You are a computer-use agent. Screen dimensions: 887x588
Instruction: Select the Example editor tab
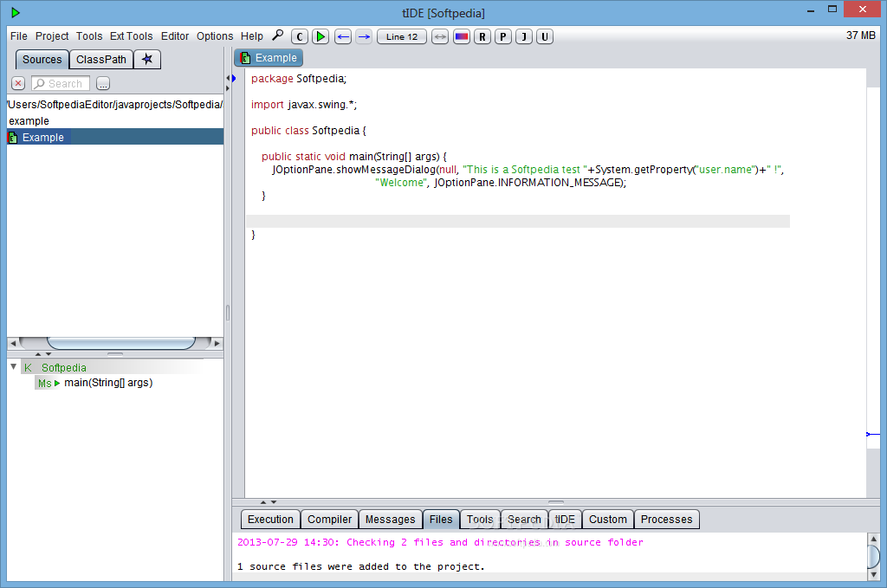coord(269,58)
